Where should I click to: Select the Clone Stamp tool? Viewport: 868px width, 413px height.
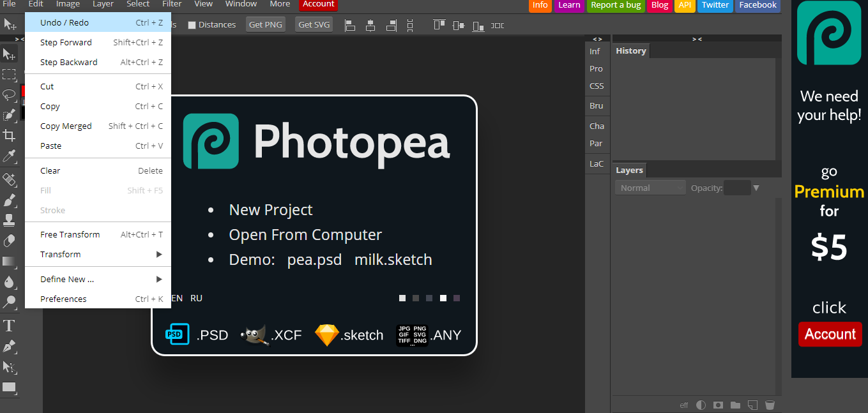coord(9,220)
